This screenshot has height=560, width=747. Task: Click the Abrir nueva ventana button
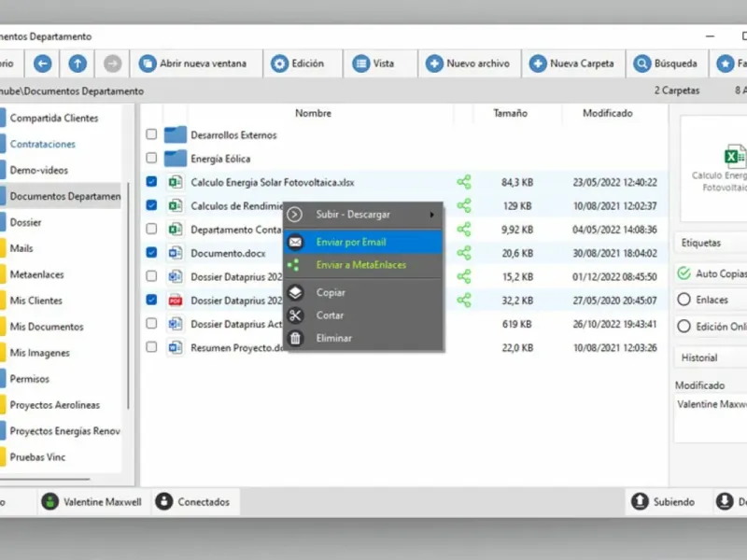click(x=196, y=63)
